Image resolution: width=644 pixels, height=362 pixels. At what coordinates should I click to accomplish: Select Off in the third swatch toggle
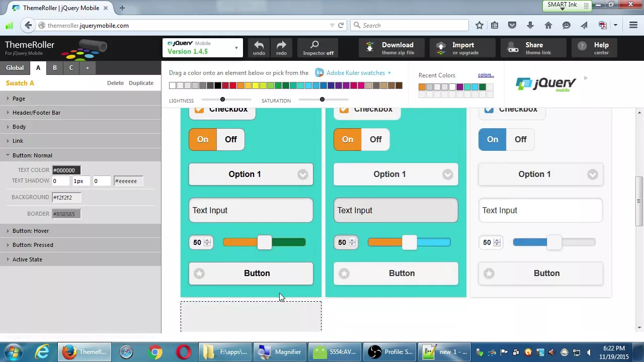pyautogui.click(x=521, y=139)
